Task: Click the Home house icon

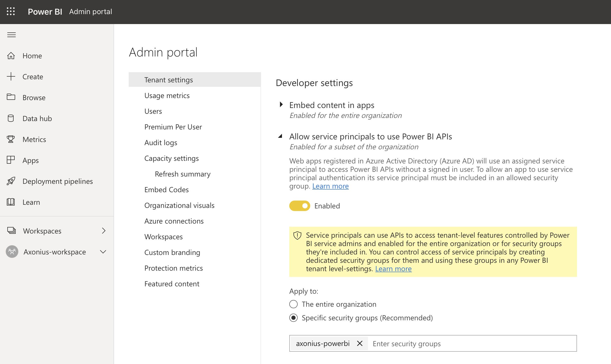Action: click(11, 56)
